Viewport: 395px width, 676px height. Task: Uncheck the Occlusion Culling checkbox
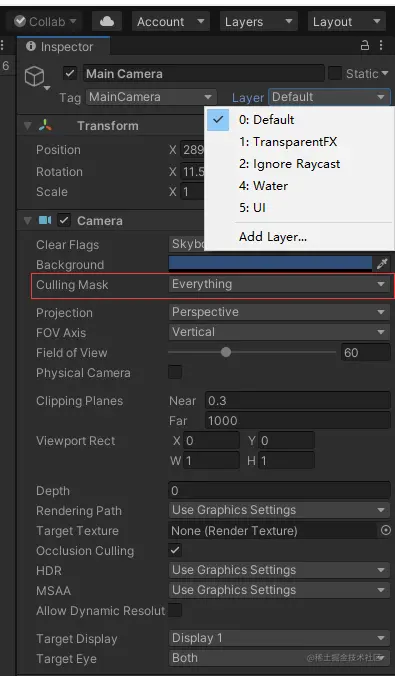coord(175,551)
